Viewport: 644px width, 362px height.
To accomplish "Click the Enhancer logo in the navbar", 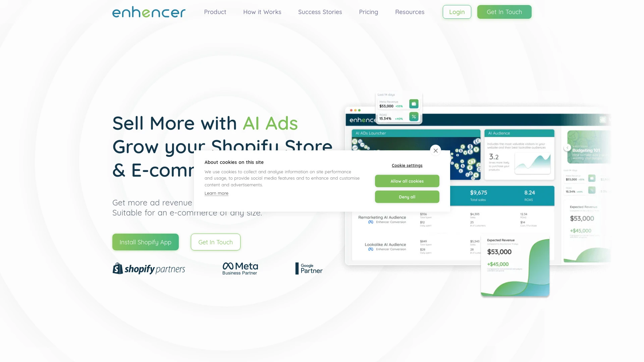I will click(149, 12).
